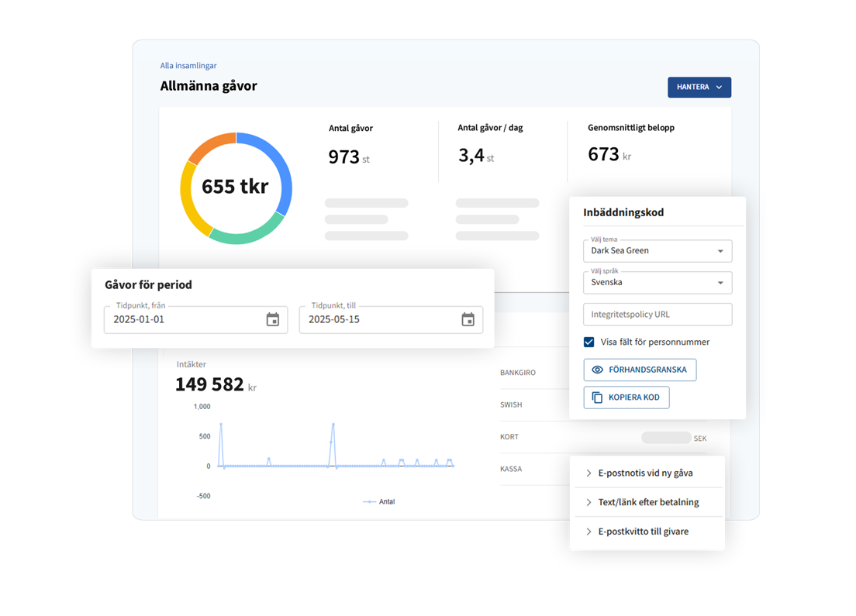This screenshot has height=616, width=856.
Task: Expand E-postnotis vid ny gåva section
Action: coord(646,473)
